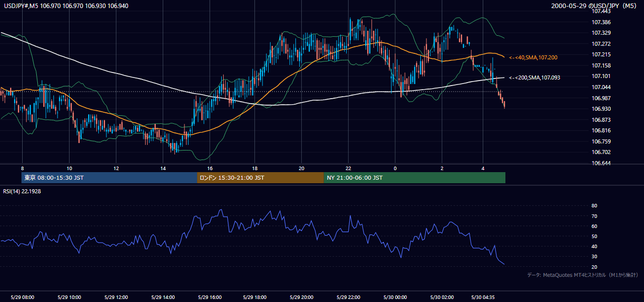Click the 5/29 14:00 time axis label

(x=163, y=297)
